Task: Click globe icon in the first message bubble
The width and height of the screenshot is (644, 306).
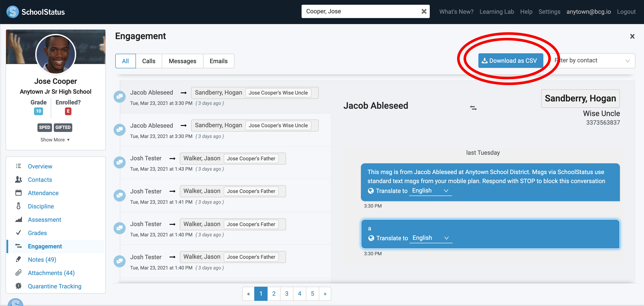Action: [x=371, y=191]
